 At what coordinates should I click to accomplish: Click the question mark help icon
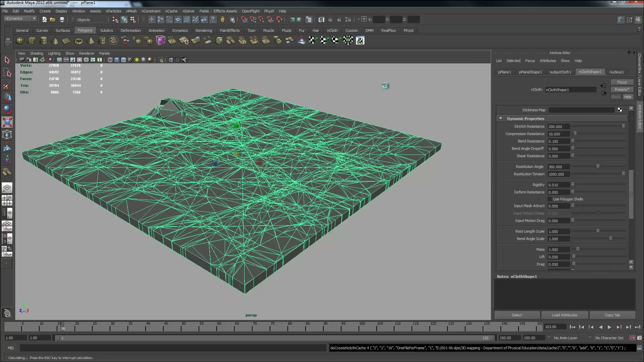pyautogui.click(x=213, y=19)
